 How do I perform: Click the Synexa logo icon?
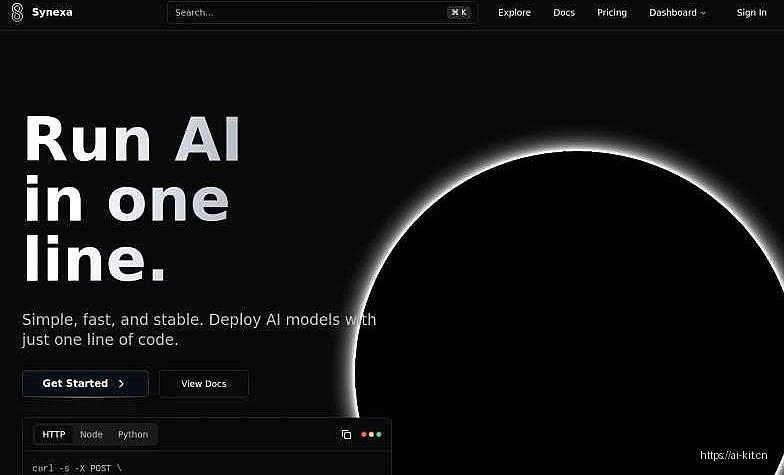pyautogui.click(x=17, y=13)
